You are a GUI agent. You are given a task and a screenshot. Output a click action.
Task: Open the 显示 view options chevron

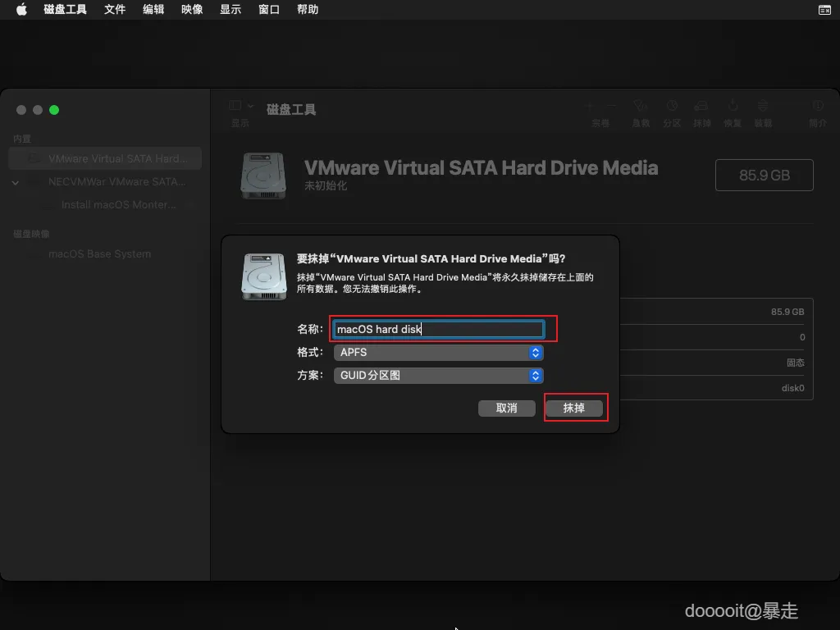250,106
